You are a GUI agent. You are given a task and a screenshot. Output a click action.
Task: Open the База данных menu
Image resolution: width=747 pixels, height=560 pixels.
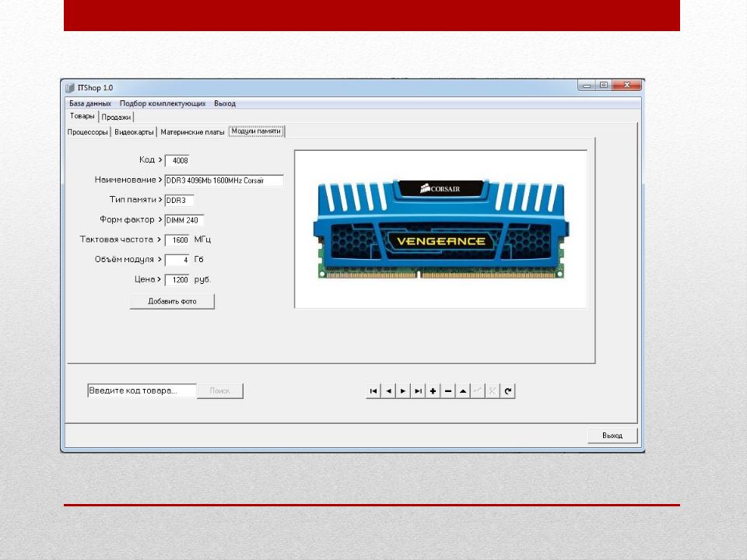[90, 103]
